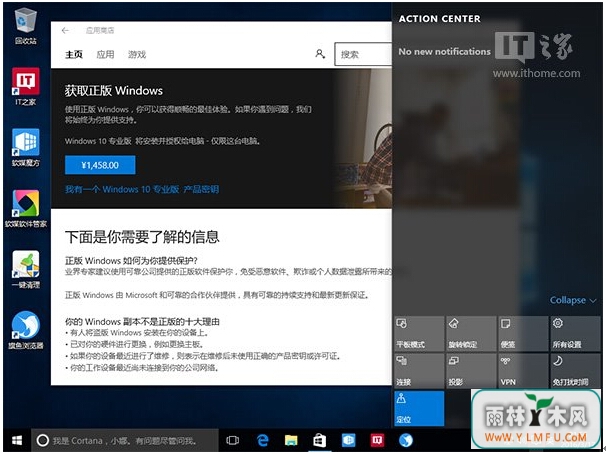The image size is (606, 454).
Task: Open 软媒魔方 from the taskbar
Action: 348,440
